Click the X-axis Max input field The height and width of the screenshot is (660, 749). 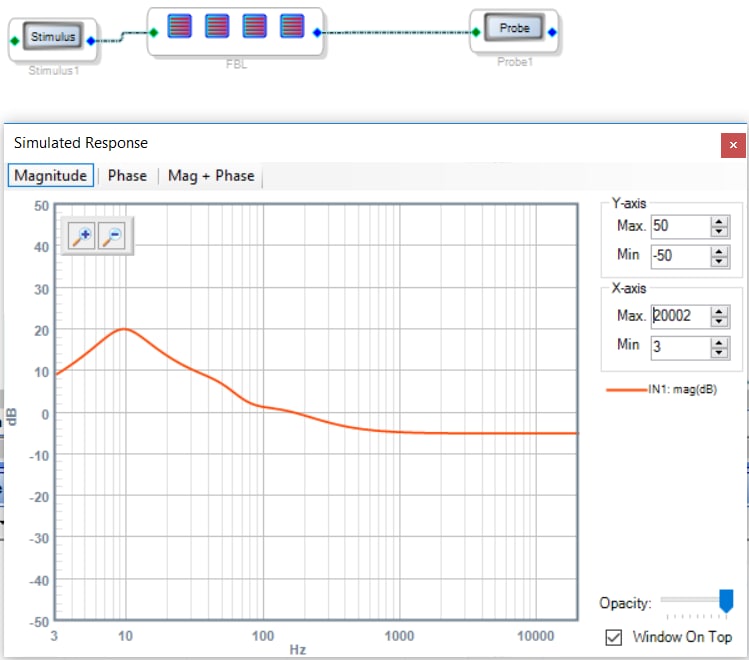coord(680,316)
